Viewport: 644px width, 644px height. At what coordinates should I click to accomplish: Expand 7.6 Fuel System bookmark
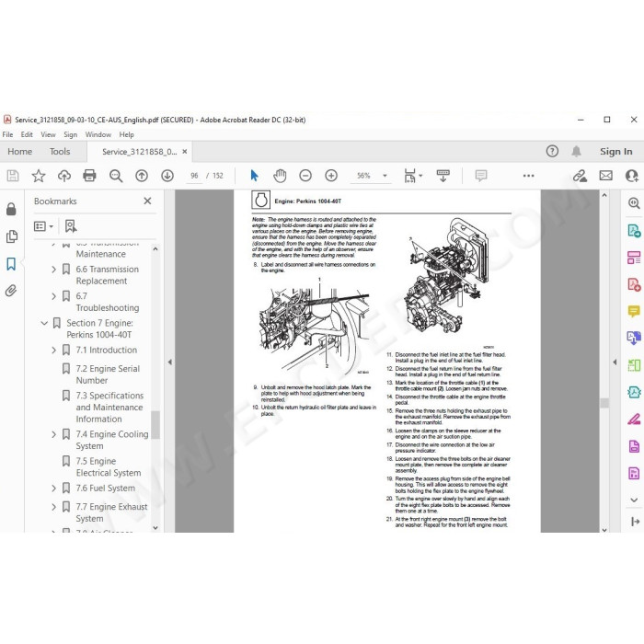pyautogui.click(x=53, y=488)
